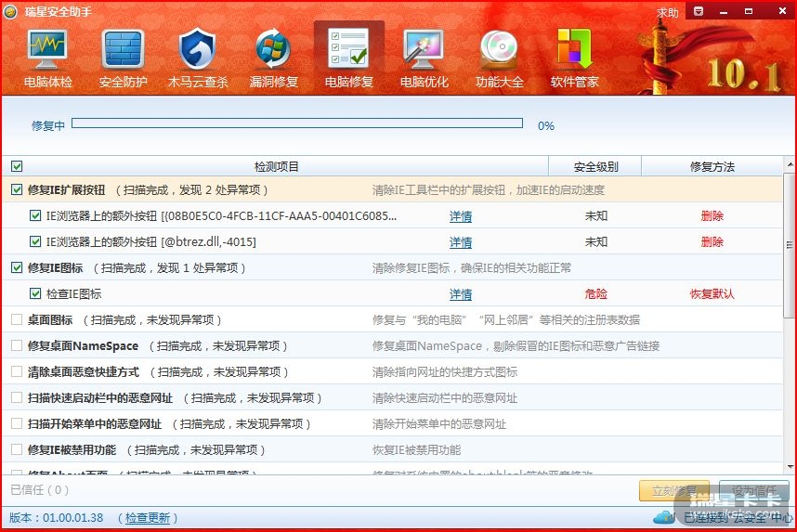Image resolution: width=797 pixels, height=532 pixels.
Task: Click the 修复方法 column header
Action: click(712, 167)
